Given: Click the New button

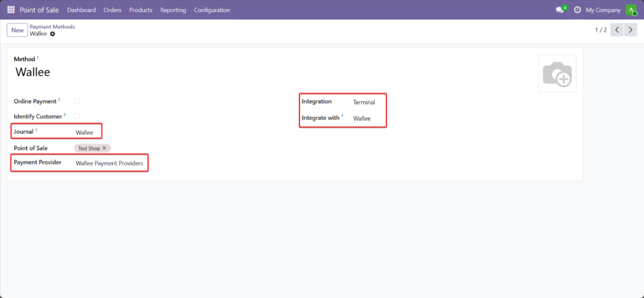Looking at the screenshot, I should click(x=17, y=30).
